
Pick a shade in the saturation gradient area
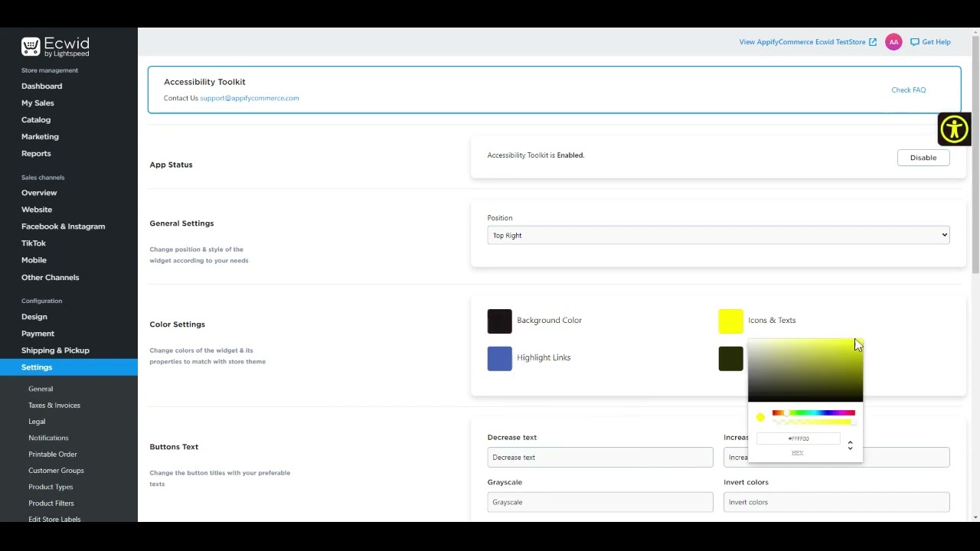tap(805, 370)
